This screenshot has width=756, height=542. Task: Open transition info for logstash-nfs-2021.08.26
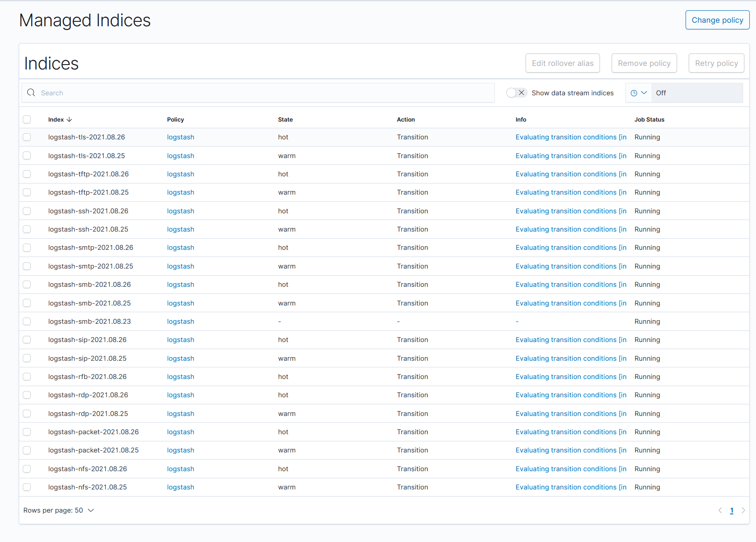point(571,469)
